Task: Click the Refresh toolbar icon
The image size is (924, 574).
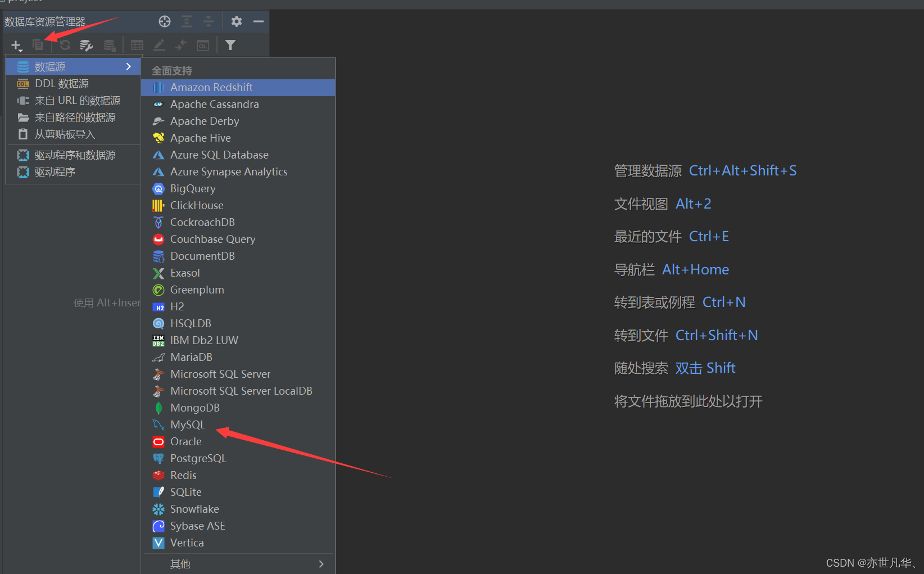Action: point(65,45)
